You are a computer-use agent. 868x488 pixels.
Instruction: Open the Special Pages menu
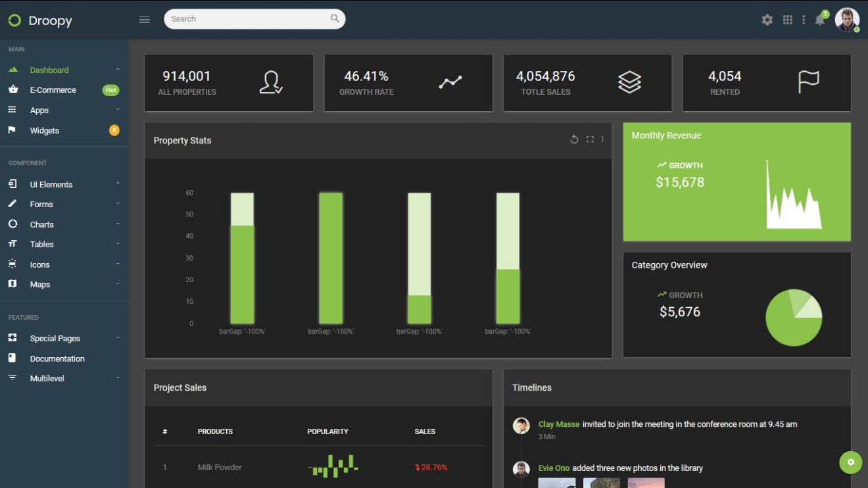click(x=55, y=338)
